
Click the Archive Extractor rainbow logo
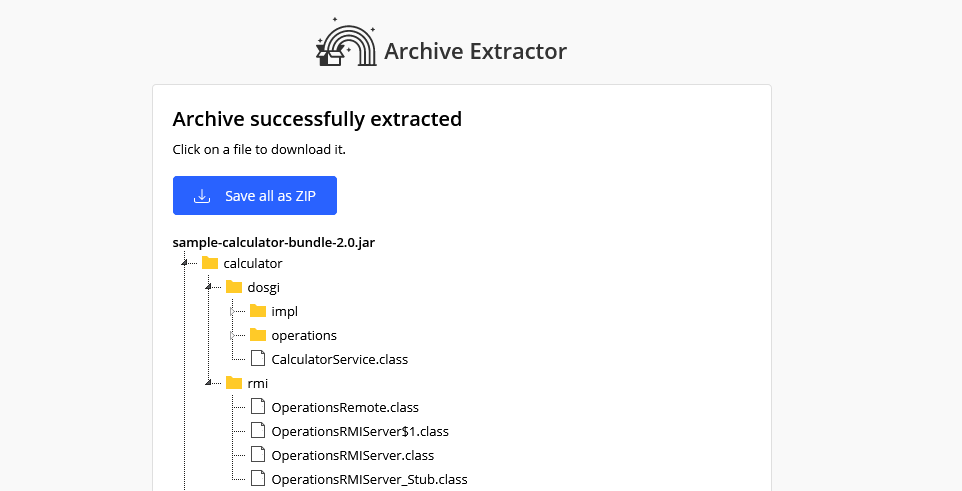pyautogui.click(x=346, y=44)
